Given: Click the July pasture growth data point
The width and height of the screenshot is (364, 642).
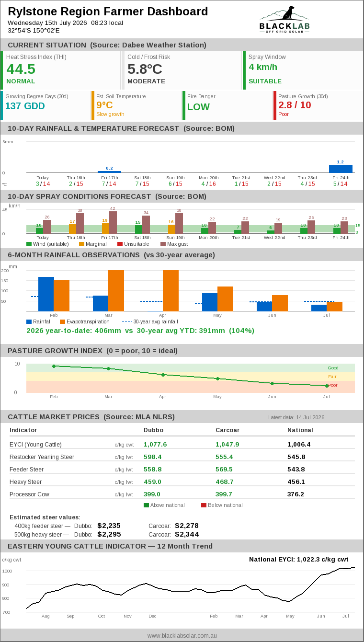Looking at the screenshot, I should coord(327,386).
